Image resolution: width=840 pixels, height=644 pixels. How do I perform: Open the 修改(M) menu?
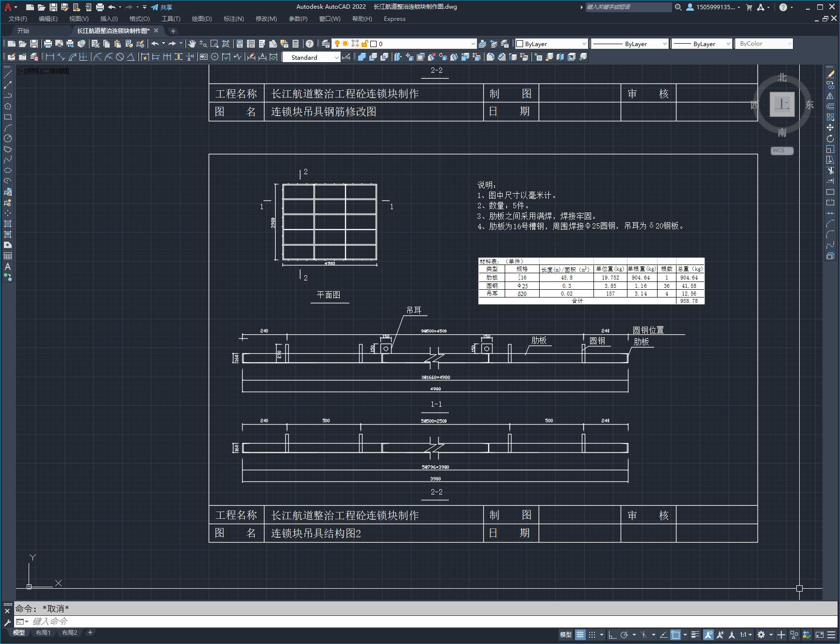point(266,18)
